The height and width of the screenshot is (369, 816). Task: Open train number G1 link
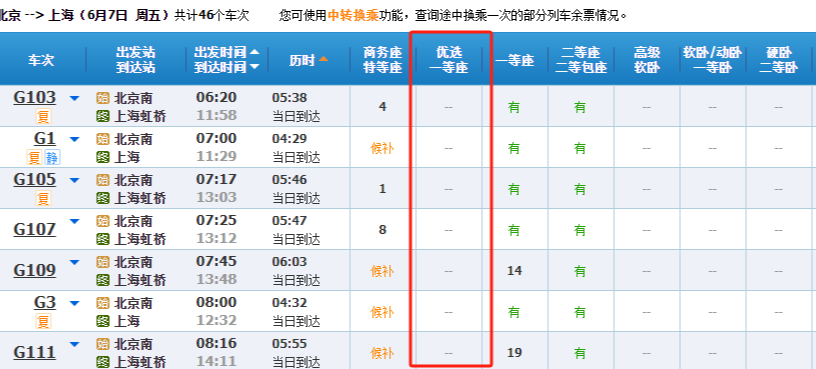pyautogui.click(x=45, y=138)
